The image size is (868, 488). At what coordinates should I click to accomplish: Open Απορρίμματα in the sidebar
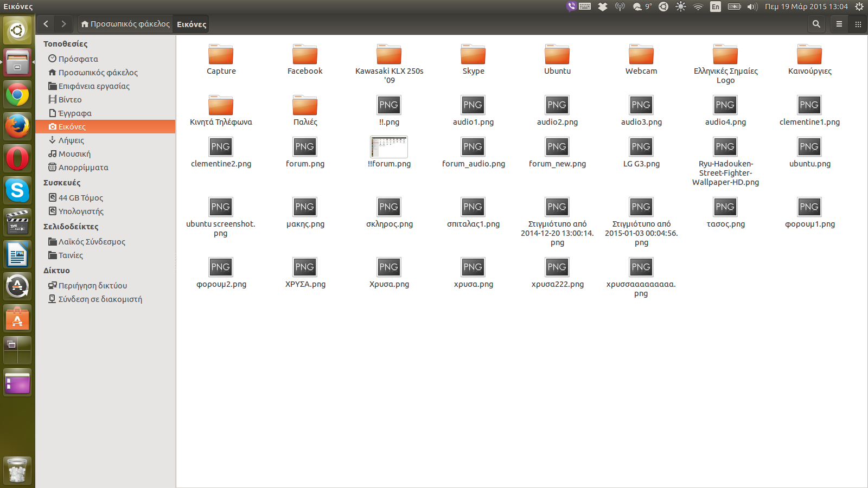tap(83, 168)
